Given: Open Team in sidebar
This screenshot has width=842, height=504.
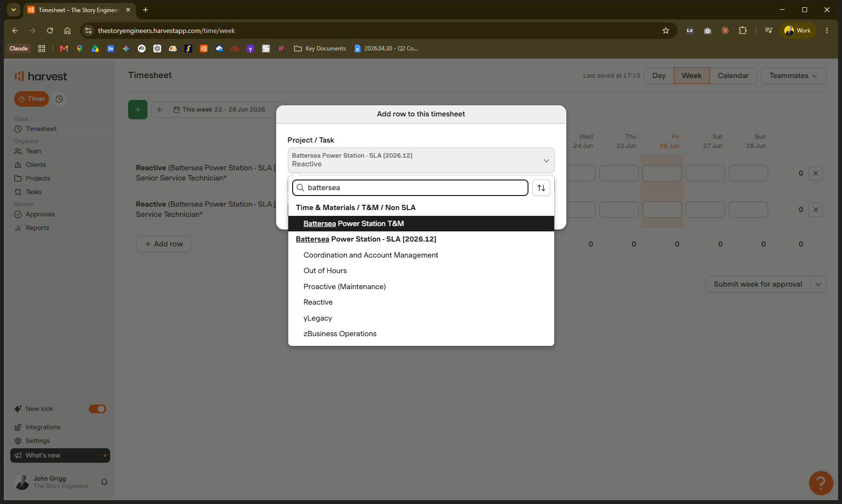Looking at the screenshot, I should tap(33, 151).
